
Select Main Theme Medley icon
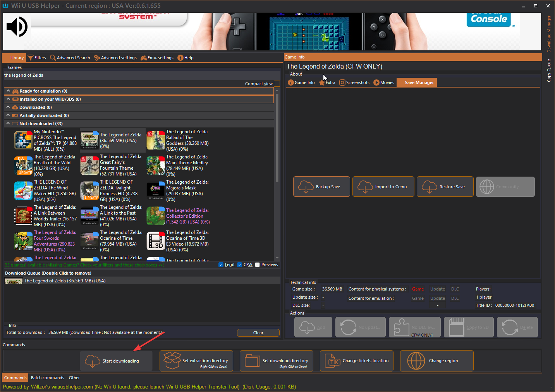(x=156, y=165)
